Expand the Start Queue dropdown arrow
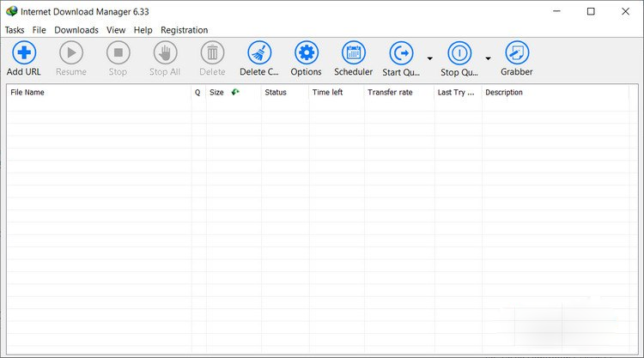This screenshot has width=644, height=358. click(x=429, y=58)
